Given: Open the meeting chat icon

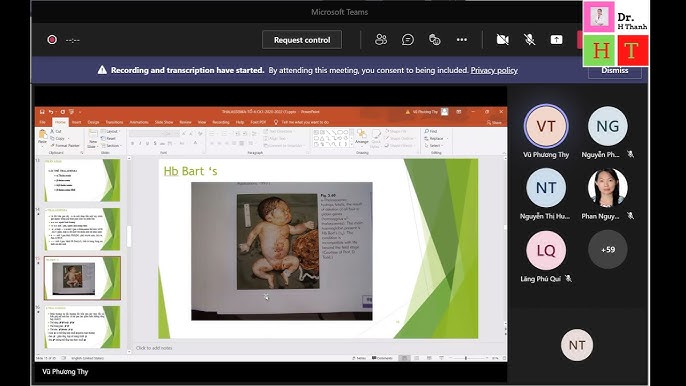Looking at the screenshot, I should tap(408, 40).
